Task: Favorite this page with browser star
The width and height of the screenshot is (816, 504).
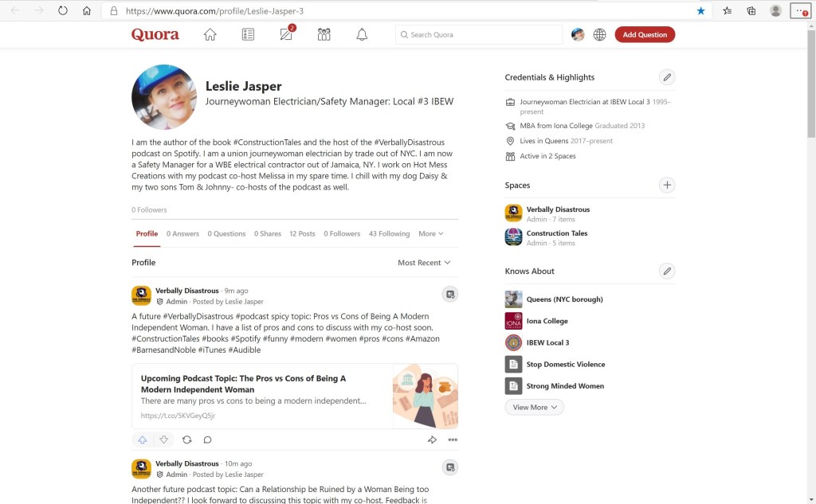Action: click(700, 11)
